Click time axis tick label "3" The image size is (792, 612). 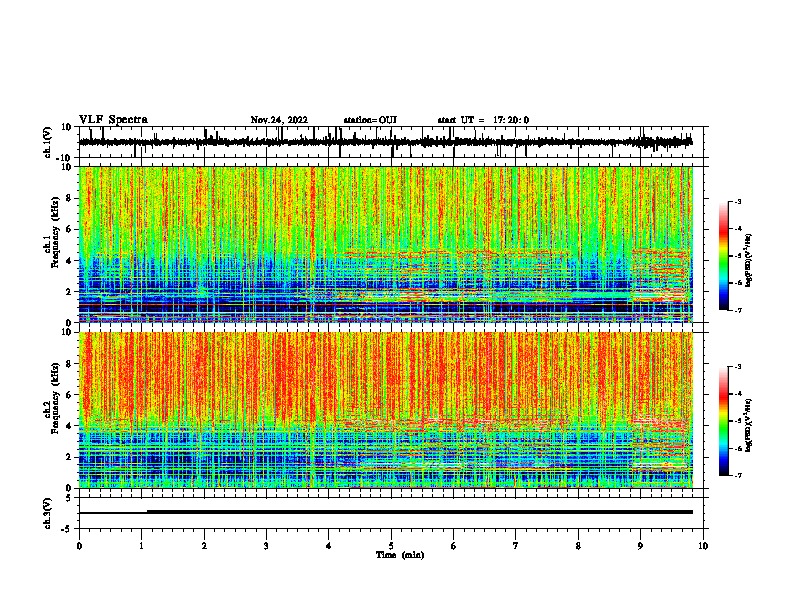tap(266, 546)
